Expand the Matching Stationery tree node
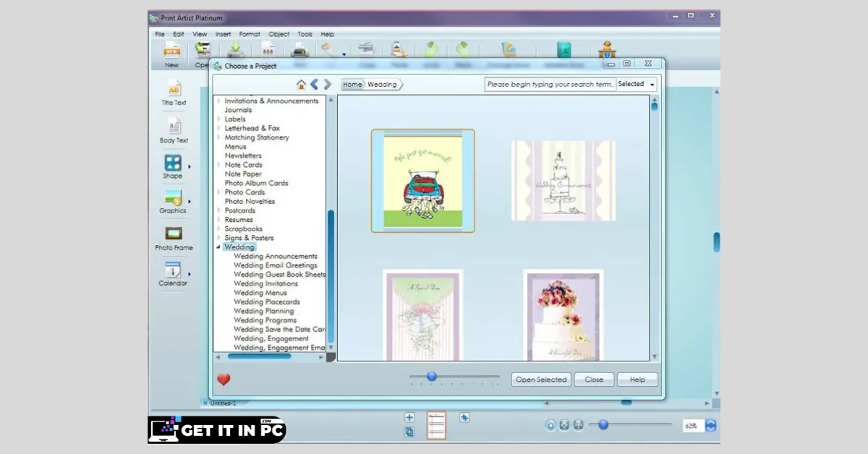Image resolution: width=868 pixels, height=454 pixels. [x=219, y=137]
